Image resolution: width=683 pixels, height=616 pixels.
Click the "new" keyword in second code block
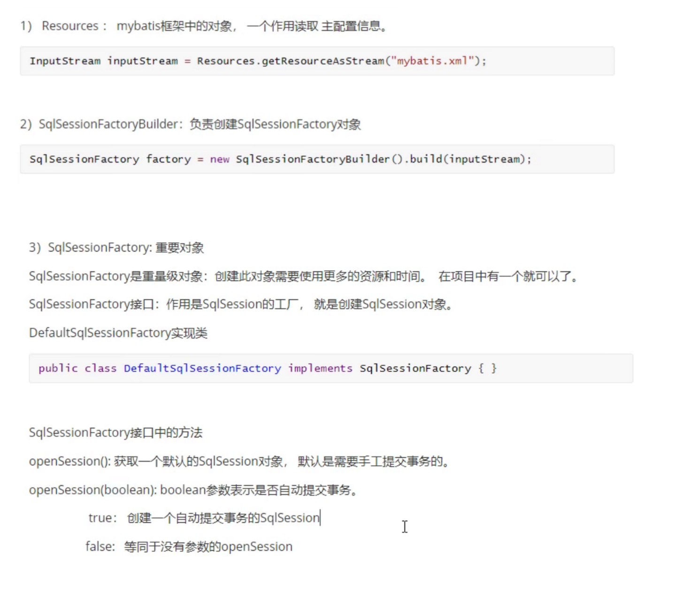coord(220,159)
